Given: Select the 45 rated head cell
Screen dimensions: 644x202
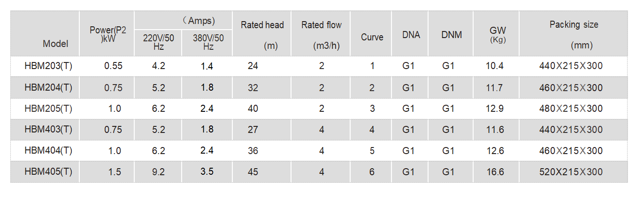Looking at the screenshot, I should click(253, 172).
